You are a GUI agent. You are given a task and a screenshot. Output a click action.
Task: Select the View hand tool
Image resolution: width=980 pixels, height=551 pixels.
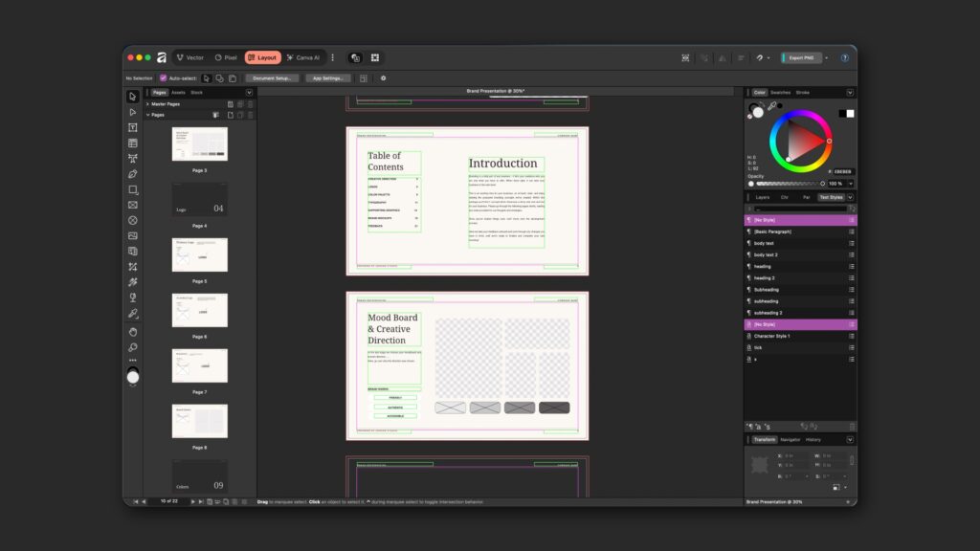(x=132, y=332)
